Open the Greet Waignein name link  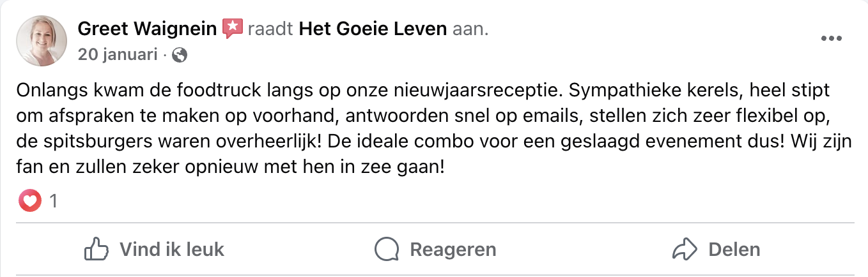[x=147, y=29]
